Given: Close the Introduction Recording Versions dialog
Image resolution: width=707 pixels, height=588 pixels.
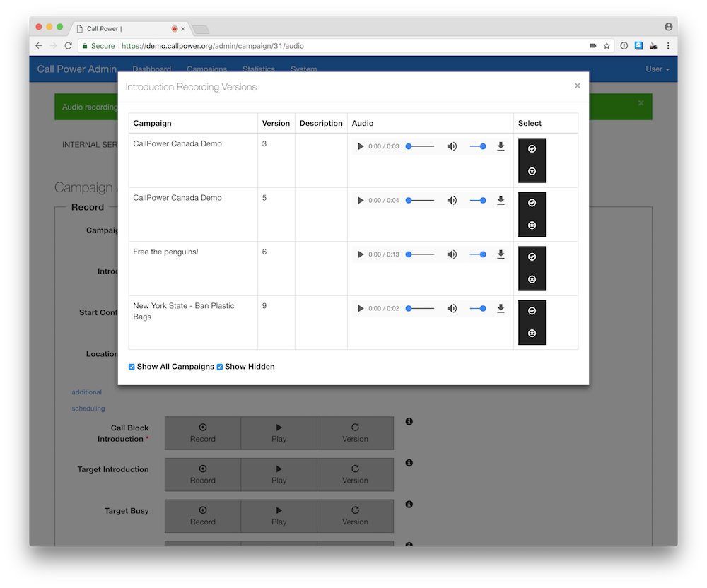Looking at the screenshot, I should pyautogui.click(x=577, y=86).
